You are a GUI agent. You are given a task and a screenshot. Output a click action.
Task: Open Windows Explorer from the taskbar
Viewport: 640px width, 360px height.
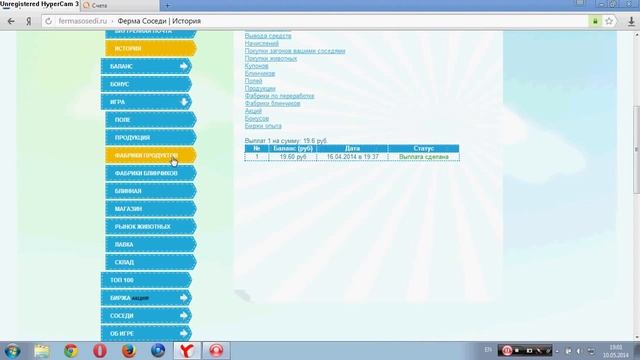[x=42, y=351]
